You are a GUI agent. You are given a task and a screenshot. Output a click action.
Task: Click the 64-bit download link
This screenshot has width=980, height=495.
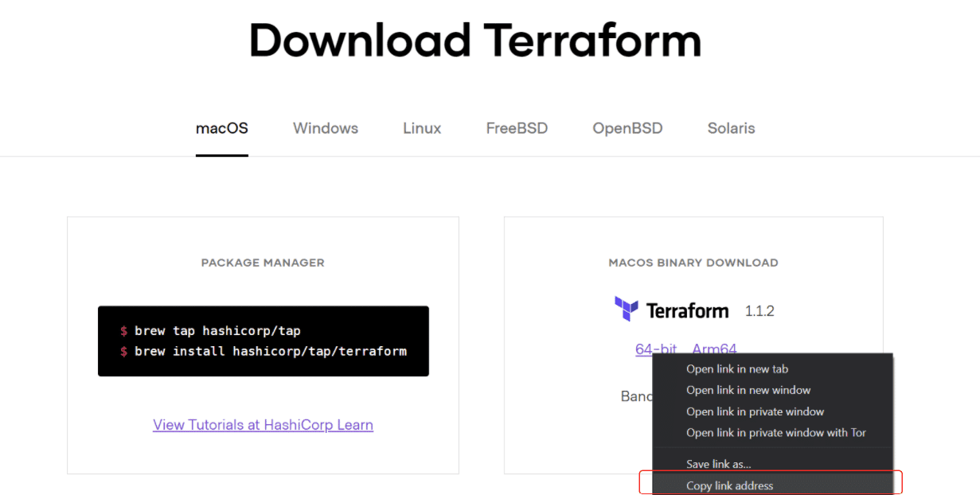point(656,349)
